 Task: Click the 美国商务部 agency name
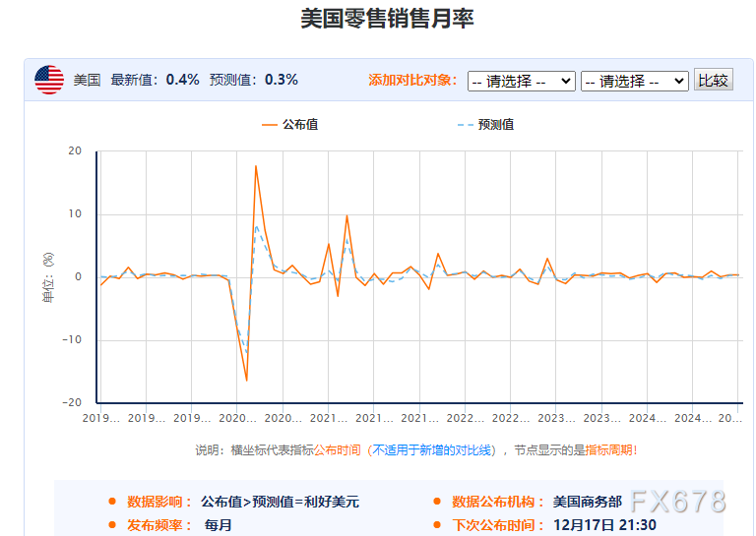click(588, 502)
